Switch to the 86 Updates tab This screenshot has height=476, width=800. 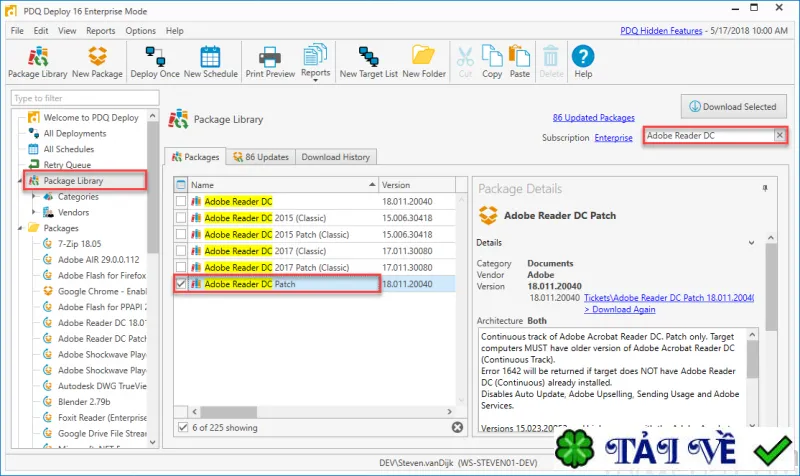pyautogui.click(x=261, y=157)
